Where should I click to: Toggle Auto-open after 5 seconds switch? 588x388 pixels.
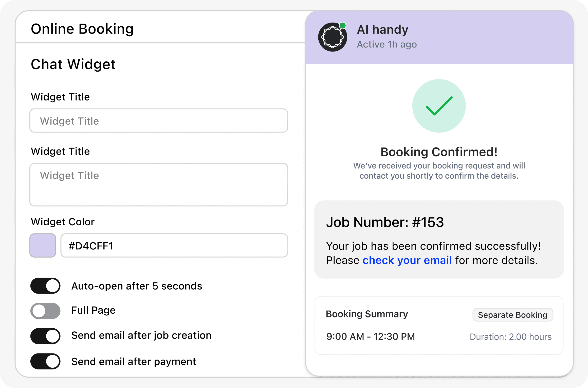click(x=46, y=286)
